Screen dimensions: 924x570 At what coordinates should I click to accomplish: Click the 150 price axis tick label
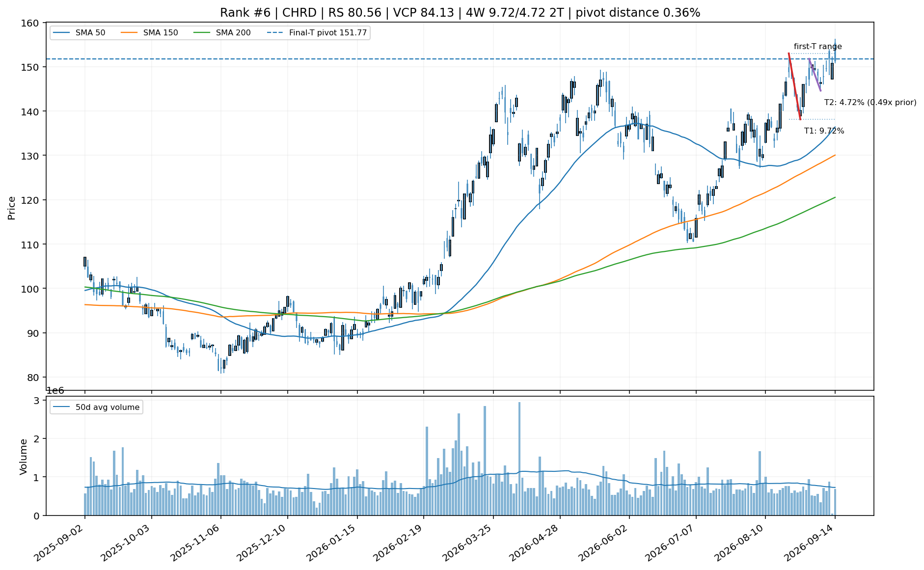point(30,67)
